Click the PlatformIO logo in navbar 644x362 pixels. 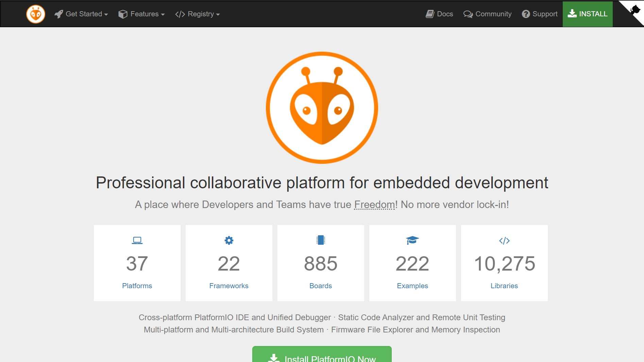pos(36,14)
